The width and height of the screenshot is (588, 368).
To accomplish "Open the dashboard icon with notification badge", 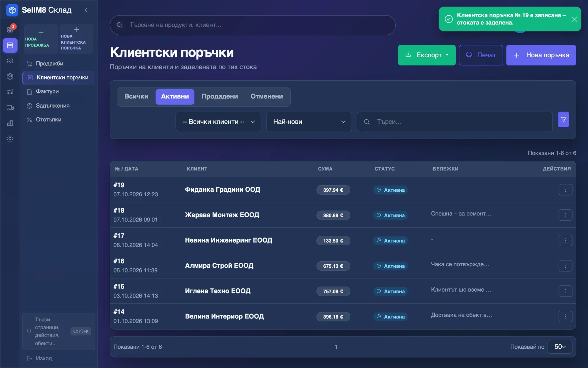I will click(x=10, y=30).
